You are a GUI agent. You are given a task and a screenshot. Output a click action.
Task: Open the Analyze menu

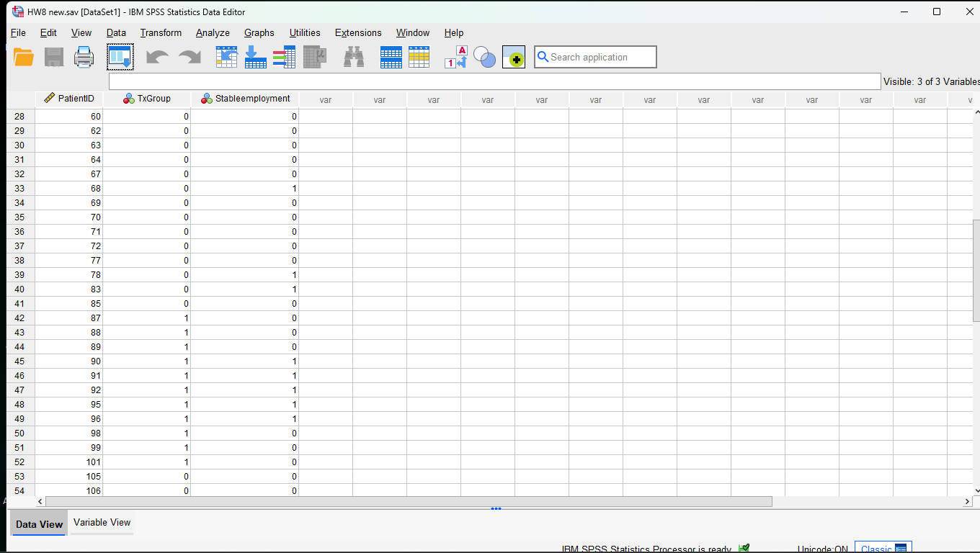[x=213, y=33]
